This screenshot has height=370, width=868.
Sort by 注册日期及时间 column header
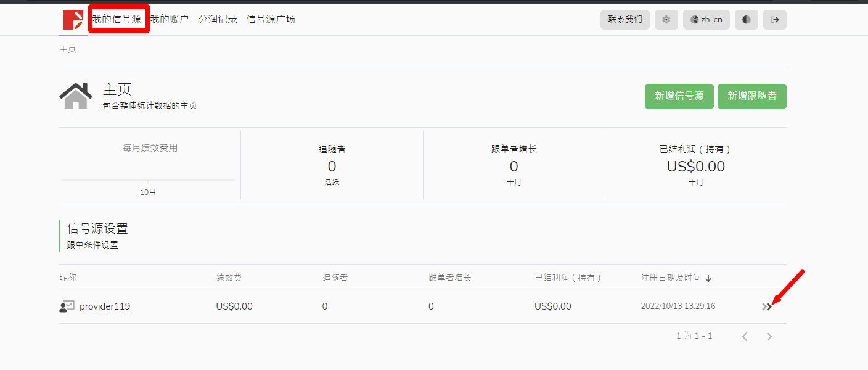[x=671, y=278]
